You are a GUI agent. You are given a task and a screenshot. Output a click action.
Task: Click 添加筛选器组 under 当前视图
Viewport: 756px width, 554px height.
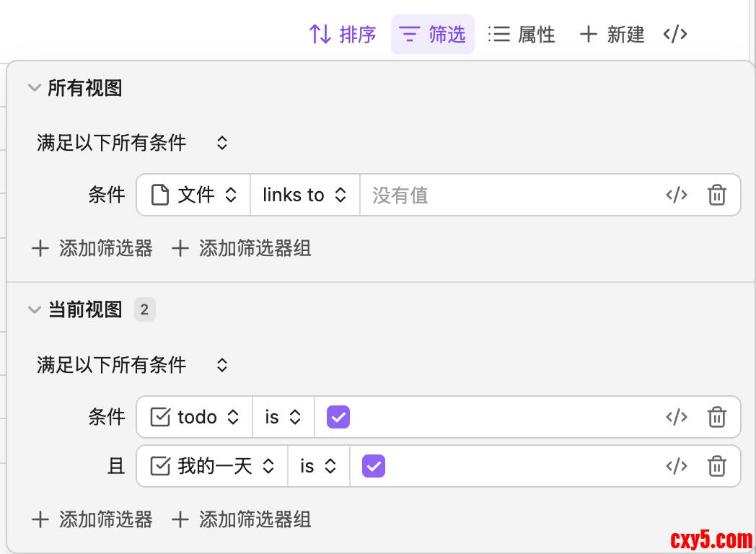pos(241,519)
